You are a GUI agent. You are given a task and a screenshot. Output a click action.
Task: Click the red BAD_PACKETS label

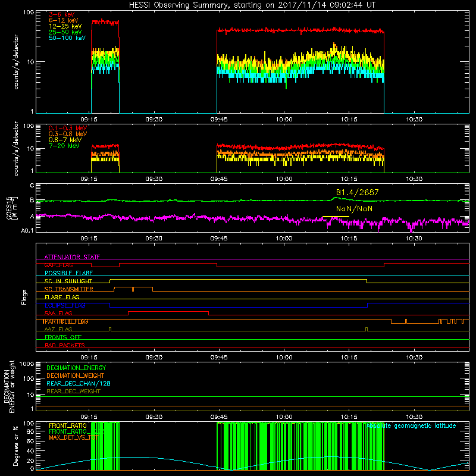click(x=65, y=345)
